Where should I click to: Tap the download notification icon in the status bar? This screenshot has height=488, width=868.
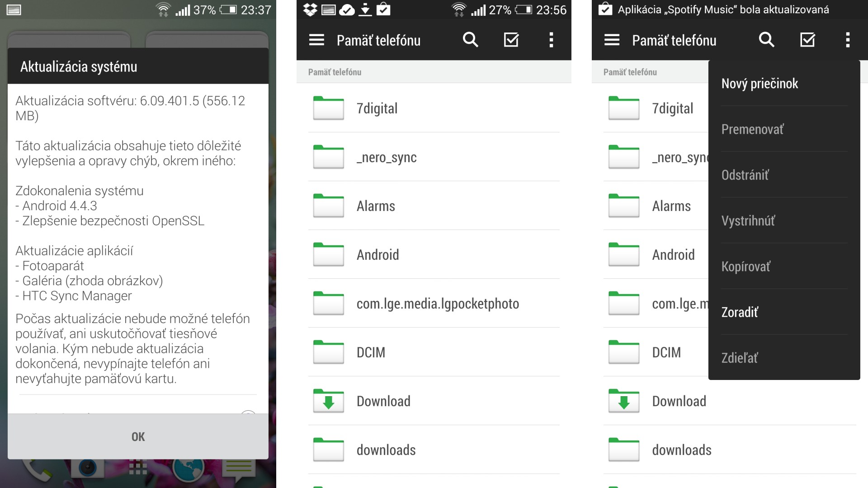[365, 9]
